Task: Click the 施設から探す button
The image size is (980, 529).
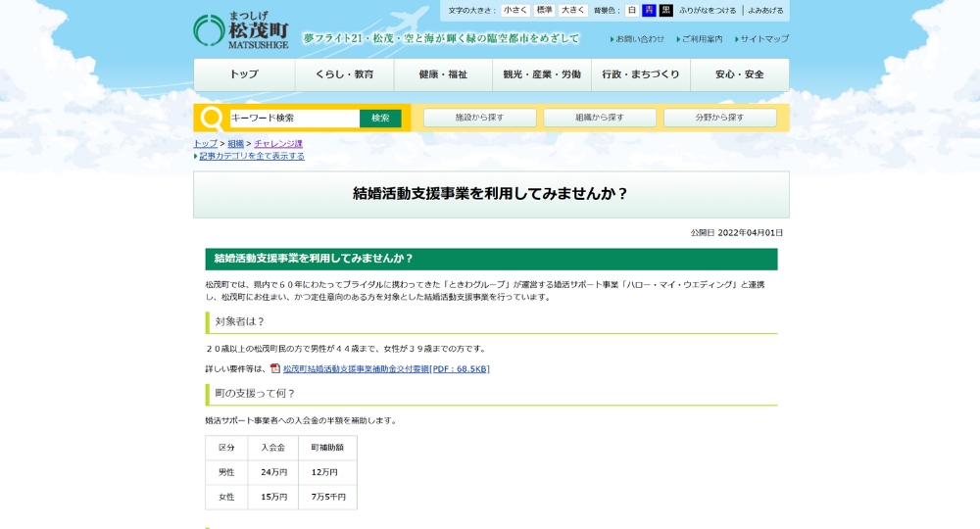Action: point(479,118)
